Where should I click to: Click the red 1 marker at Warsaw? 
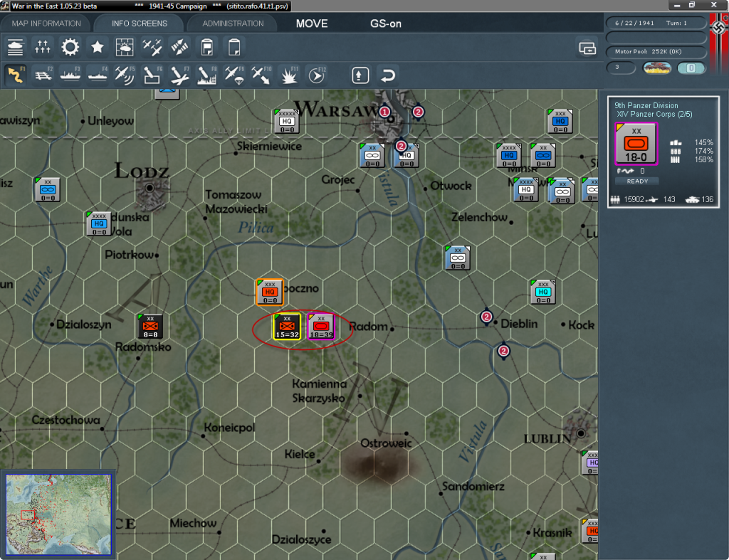(384, 112)
